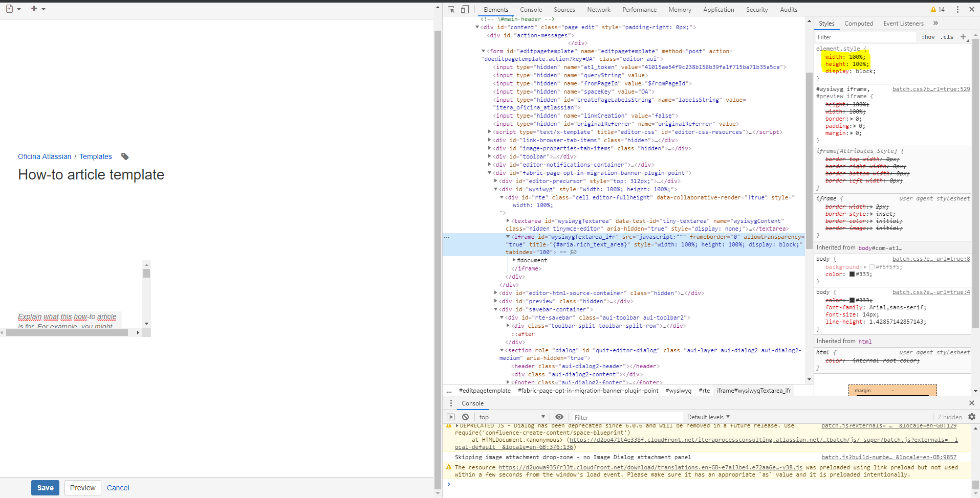
Task: Show console sidebar icon
Action: point(450,417)
